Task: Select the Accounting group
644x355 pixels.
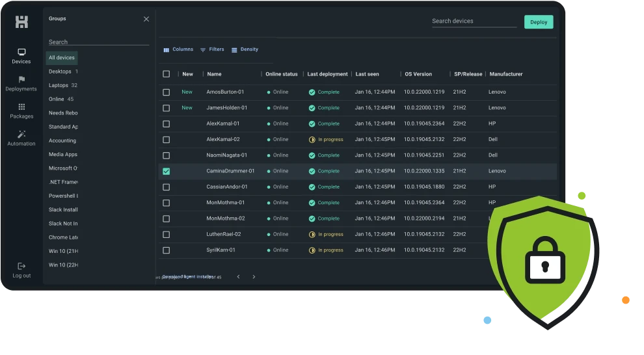Action: tap(62, 141)
